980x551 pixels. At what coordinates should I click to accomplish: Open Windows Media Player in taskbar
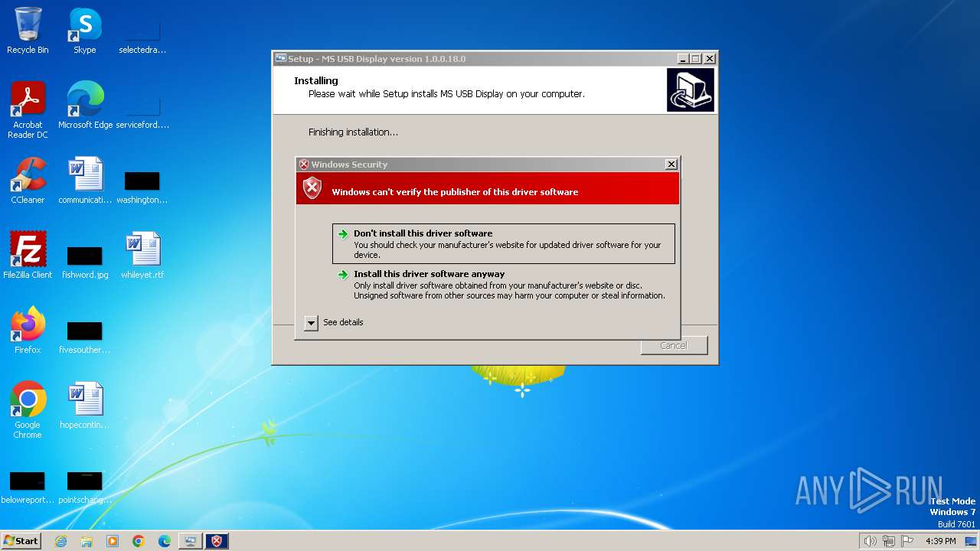[113, 541]
